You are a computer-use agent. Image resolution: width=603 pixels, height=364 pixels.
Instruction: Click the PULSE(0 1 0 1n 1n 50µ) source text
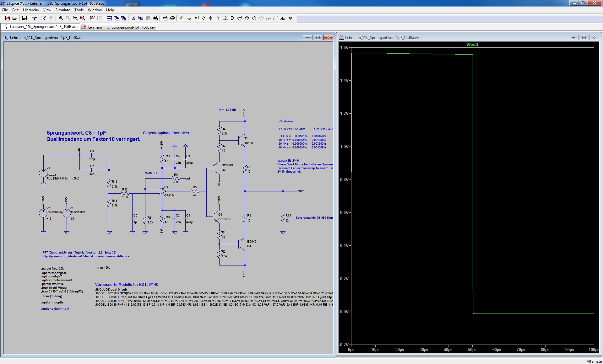(63, 179)
